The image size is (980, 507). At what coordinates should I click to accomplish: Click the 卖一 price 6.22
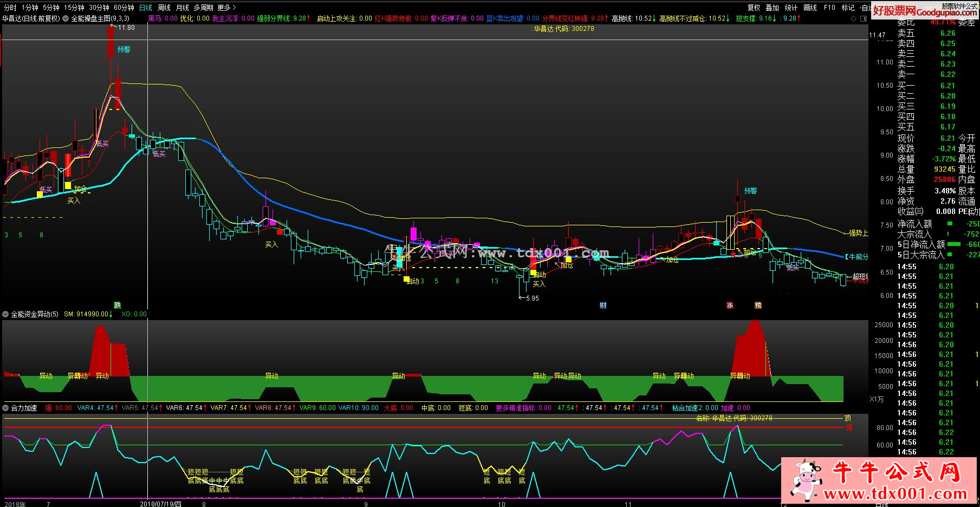click(x=947, y=74)
